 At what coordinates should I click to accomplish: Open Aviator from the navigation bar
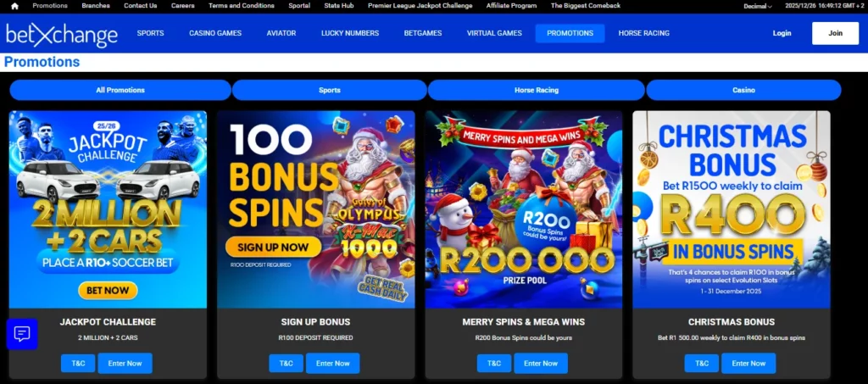281,33
